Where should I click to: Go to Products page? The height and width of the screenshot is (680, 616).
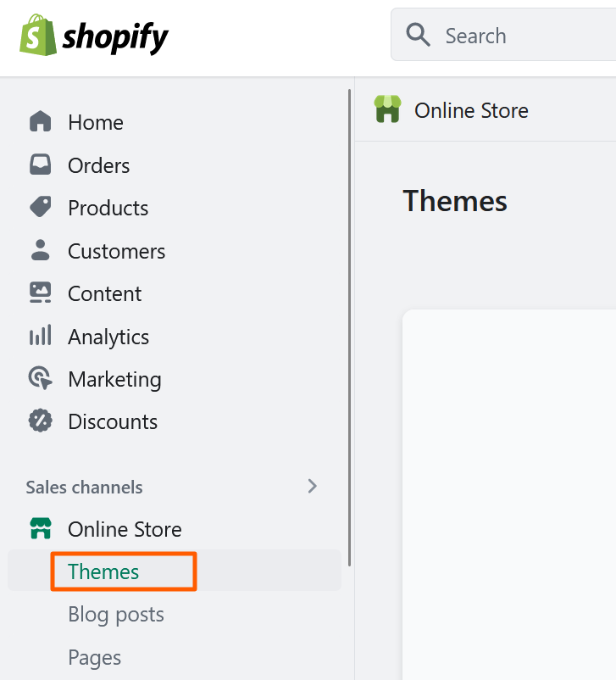(108, 208)
